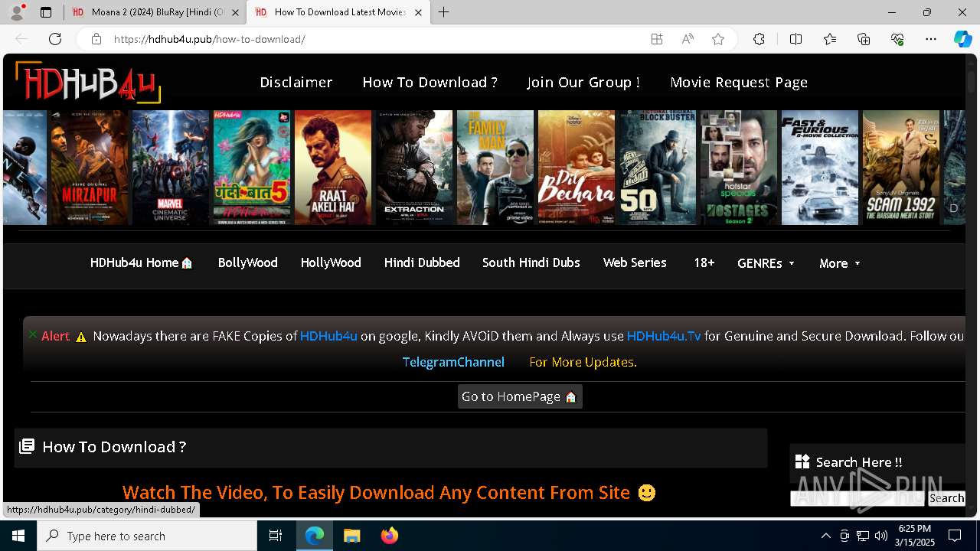The image size is (980, 551).
Task: Open notification center icon
Action: coord(955,536)
